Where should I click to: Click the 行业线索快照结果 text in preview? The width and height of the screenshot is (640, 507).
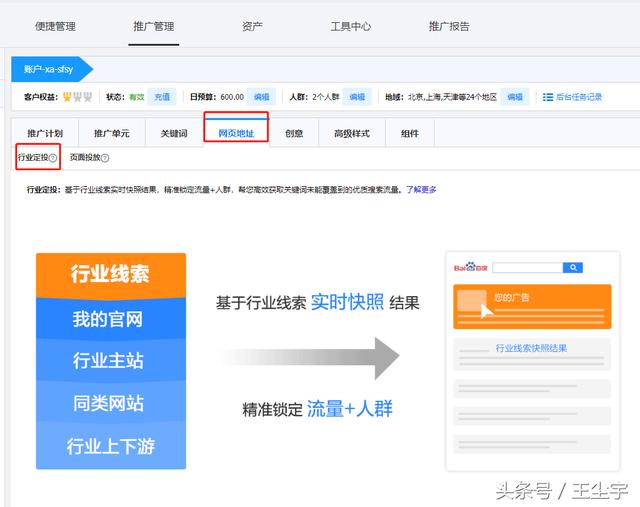[531, 348]
